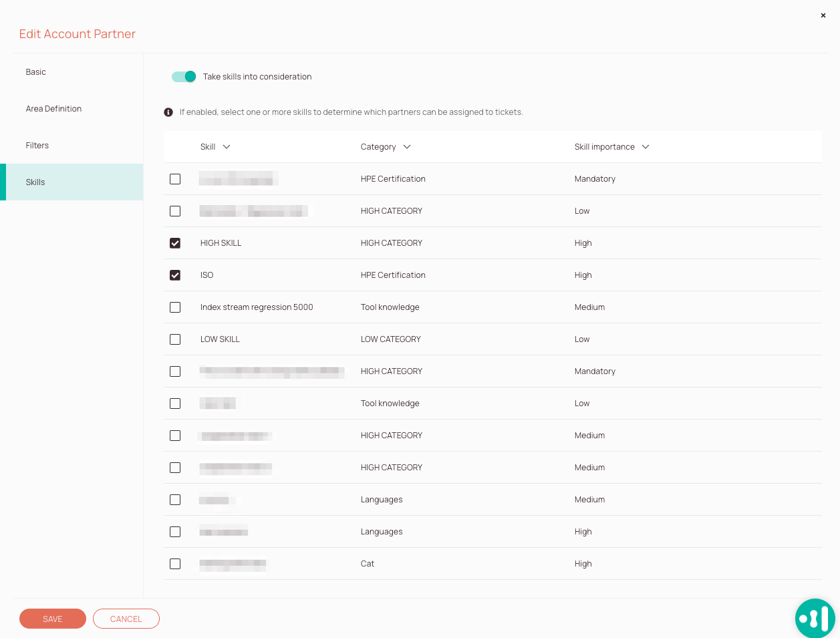Image resolution: width=840 pixels, height=638 pixels.
Task: Open the Skill importance sort dropdown
Action: [x=646, y=146]
